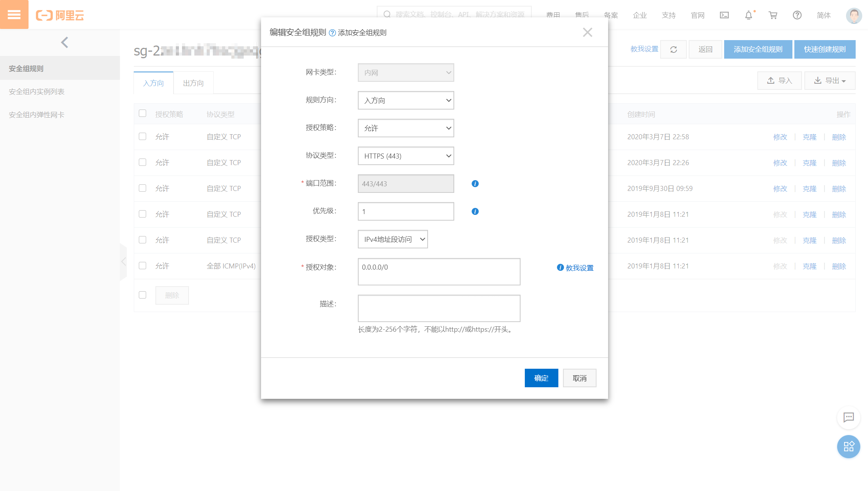Focus the top search box

(454, 14)
